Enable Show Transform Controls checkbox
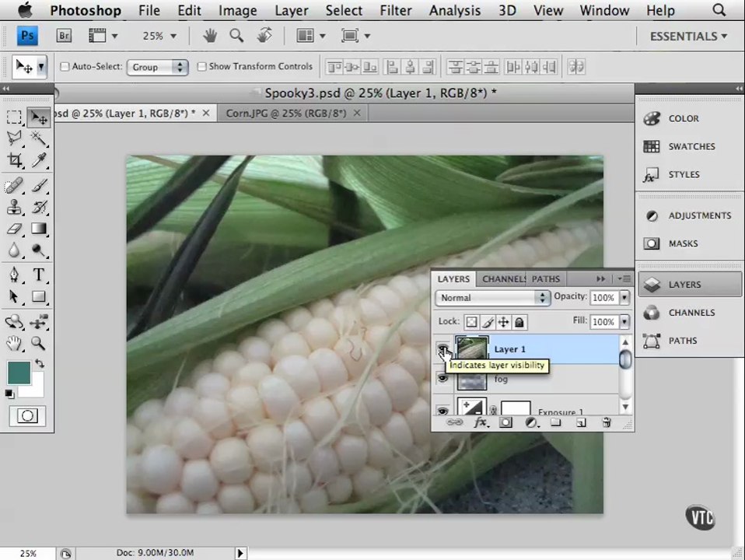The image size is (745, 560). coord(202,67)
